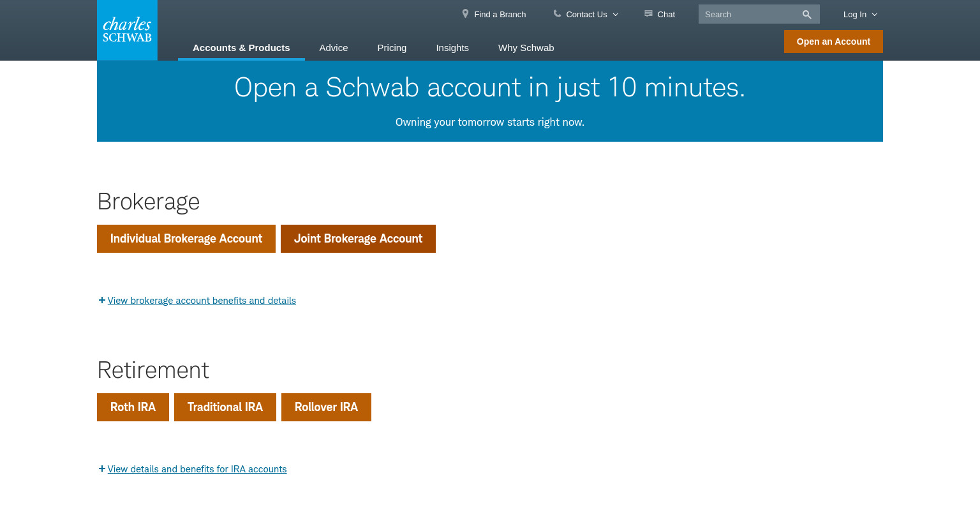
Task: Click the Charles Schwab logo
Action: (x=127, y=30)
